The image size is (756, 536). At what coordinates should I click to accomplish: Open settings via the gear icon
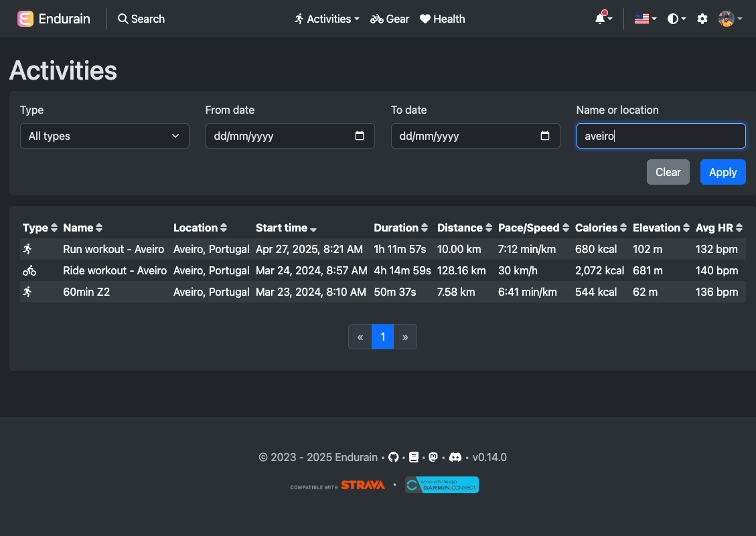pyautogui.click(x=702, y=19)
